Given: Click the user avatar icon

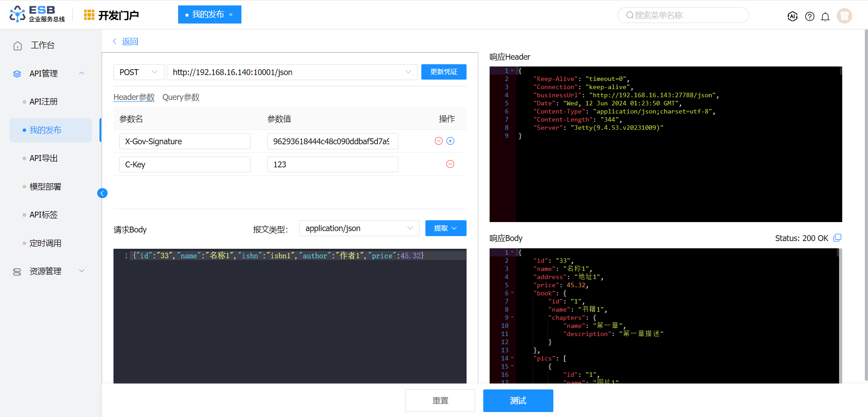Looking at the screenshot, I should coord(844,16).
